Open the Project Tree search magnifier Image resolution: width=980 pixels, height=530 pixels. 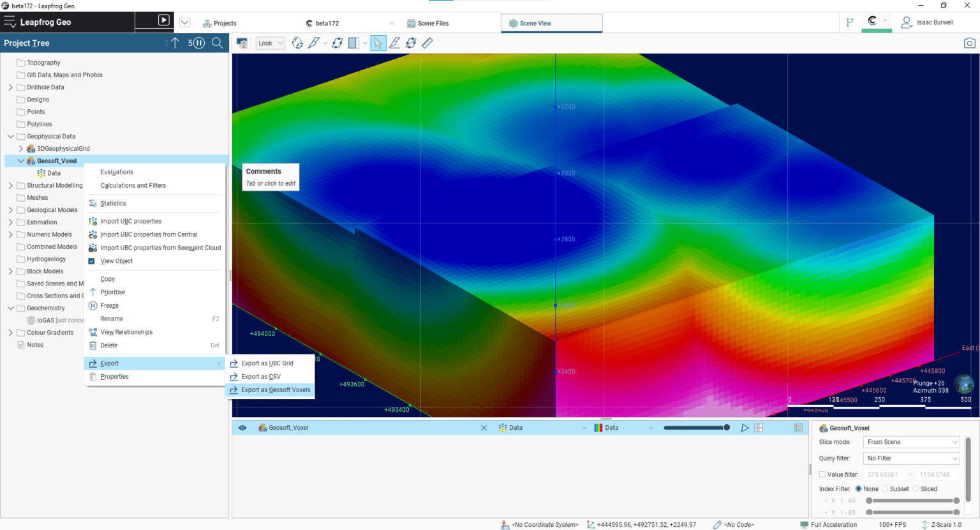click(218, 43)
